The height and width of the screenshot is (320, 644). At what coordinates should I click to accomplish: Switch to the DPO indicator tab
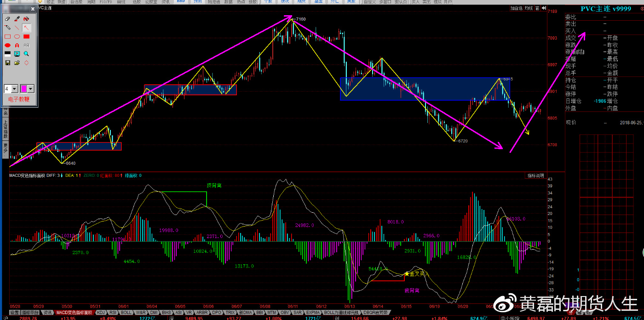tap(217, 313)
